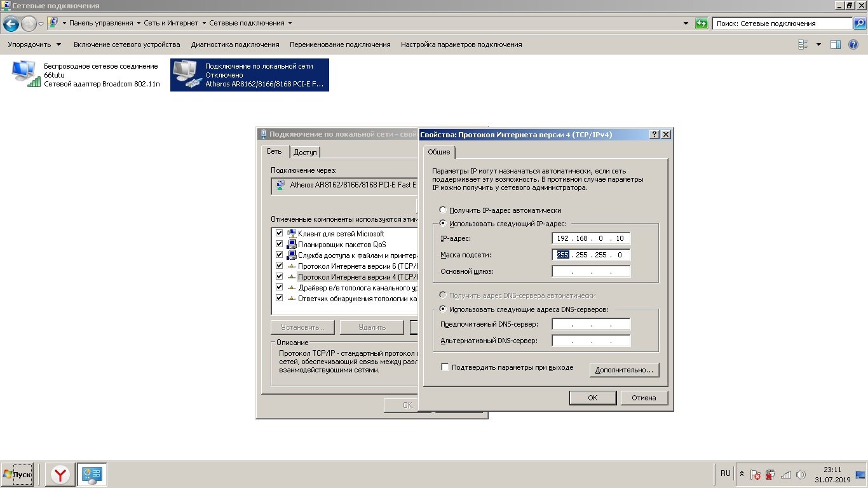The width and height of the screenshot is (868, 488).
Task: Select the Планировщик пакетов QoS item icon
Action: [x=292, y=244]
